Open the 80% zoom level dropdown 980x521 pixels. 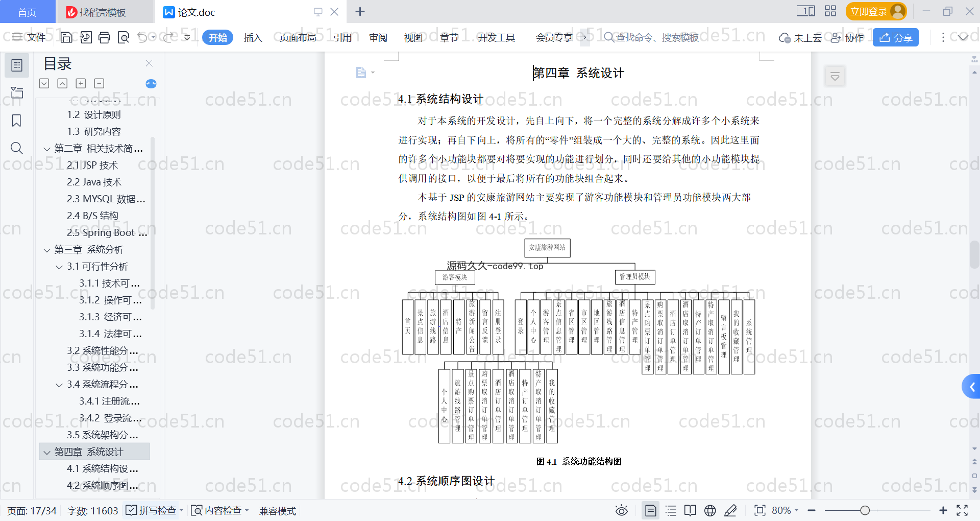coord(785,510)
